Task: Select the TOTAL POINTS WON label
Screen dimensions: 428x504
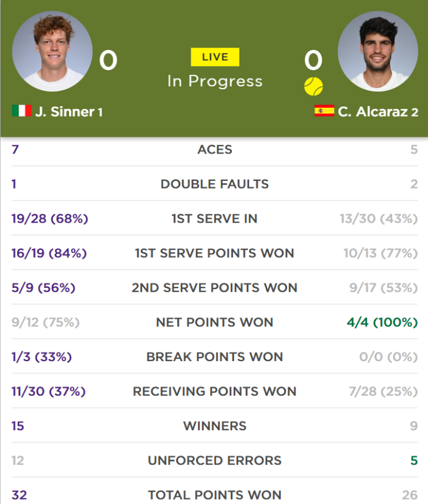Action: click(x=215, y=495)
